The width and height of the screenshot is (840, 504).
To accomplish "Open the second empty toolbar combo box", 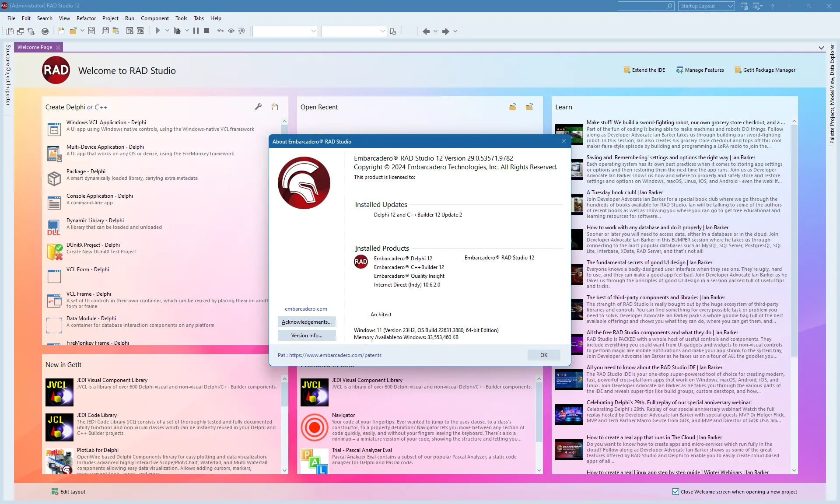I will click(354, 31).
